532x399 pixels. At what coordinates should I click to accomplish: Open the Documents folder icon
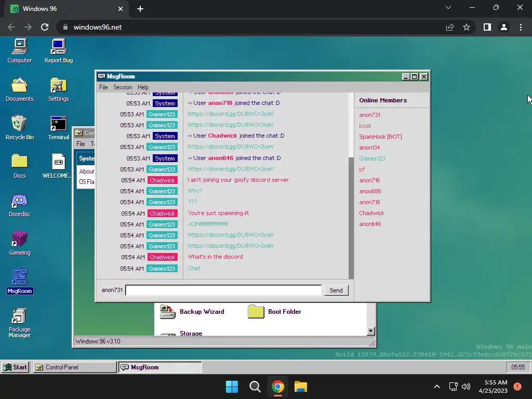tap(19, 89)
